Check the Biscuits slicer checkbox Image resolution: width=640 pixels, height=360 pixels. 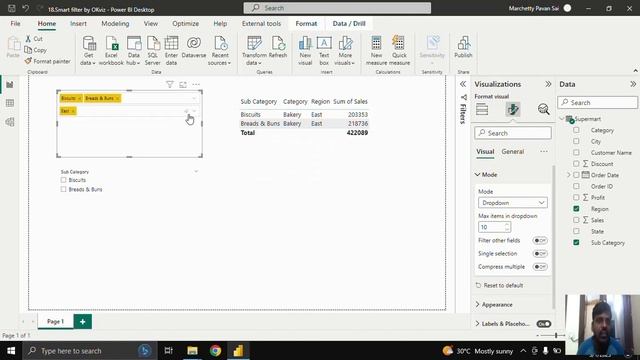pyautogui.click(x=63, y=180)
